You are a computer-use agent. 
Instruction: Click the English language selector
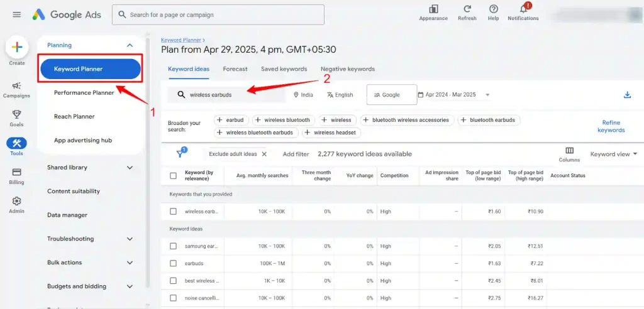click(340, 95)
